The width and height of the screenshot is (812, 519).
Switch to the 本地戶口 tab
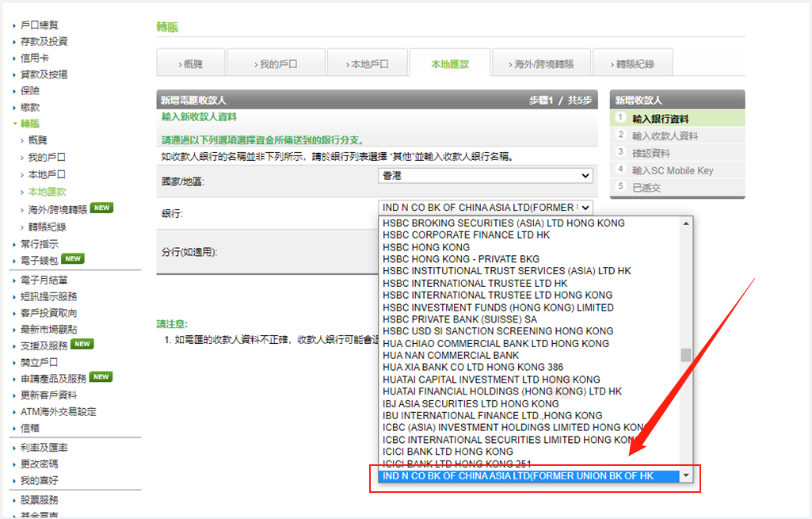367,63
